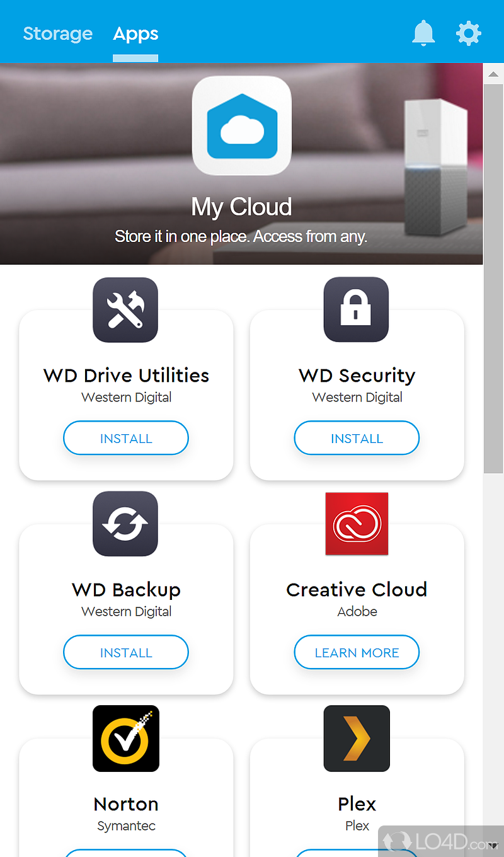Click the Western Digital publisher label under WD Security
This screenshot has width=504, height=857.
coord(357,397)
